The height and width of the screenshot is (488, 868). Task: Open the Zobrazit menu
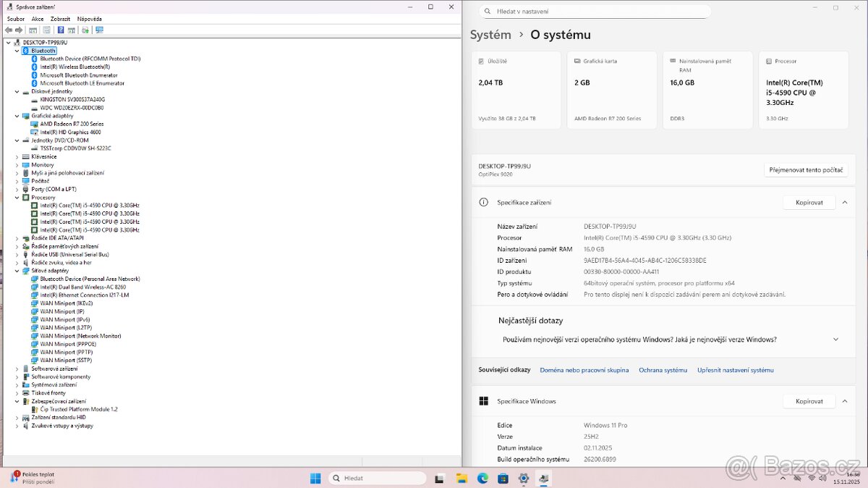(62, 18)
